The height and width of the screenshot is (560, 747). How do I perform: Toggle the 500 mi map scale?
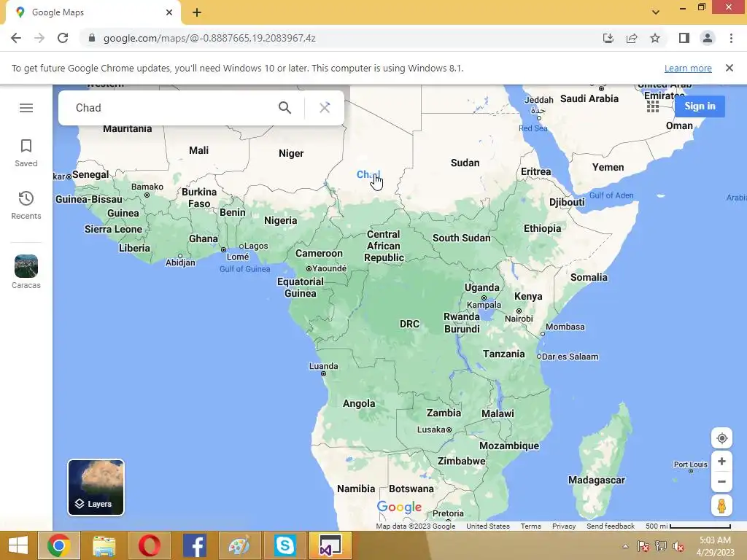(688, 526)
